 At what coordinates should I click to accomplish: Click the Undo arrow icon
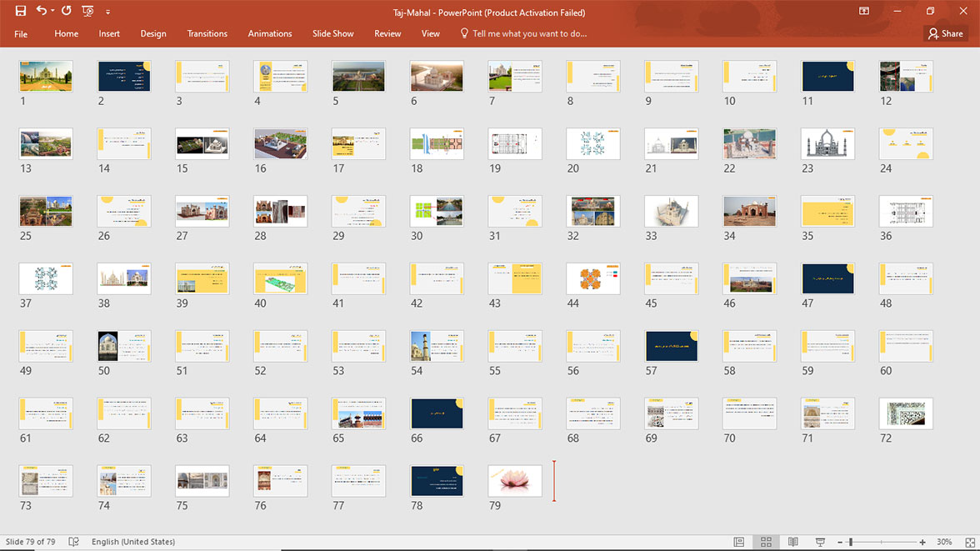point(41,12)
